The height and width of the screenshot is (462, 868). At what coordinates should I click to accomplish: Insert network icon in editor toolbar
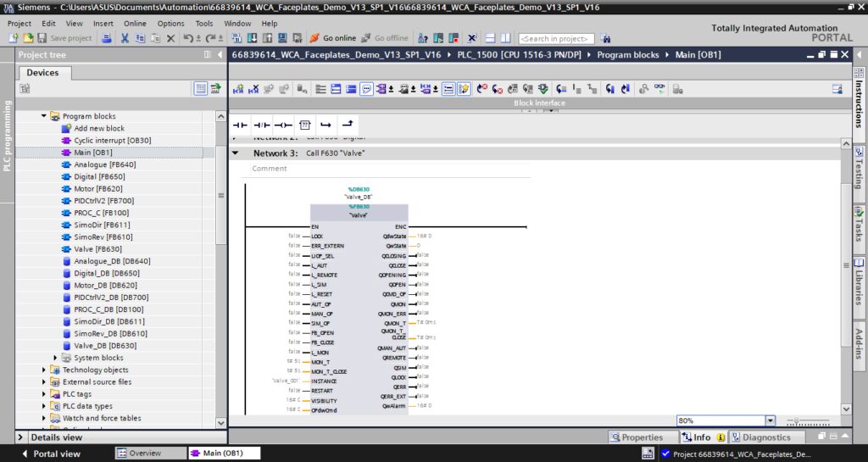(x=238, y=88)
